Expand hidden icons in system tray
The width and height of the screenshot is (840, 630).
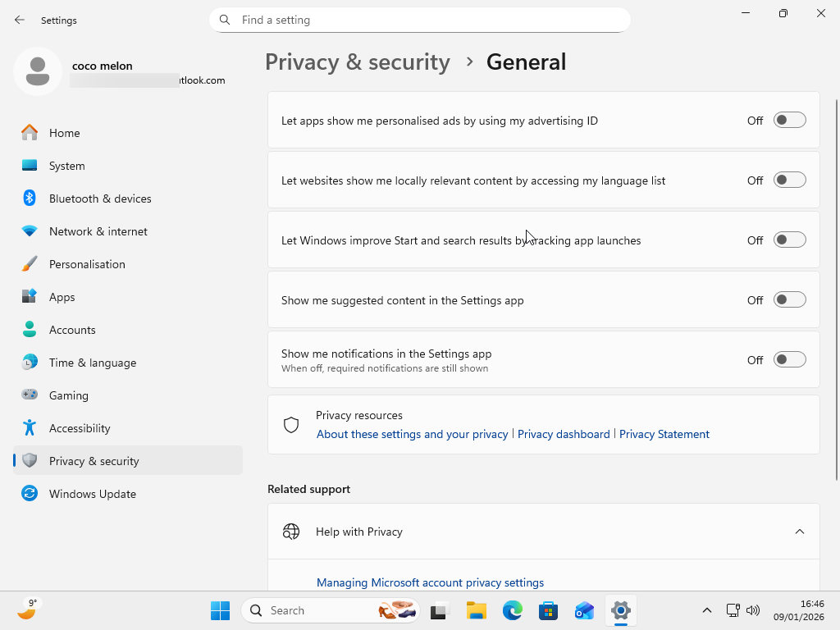707,610
